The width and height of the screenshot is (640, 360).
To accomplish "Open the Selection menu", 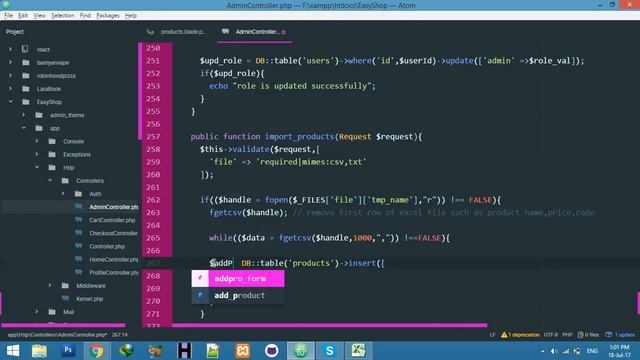I will (62, 16).
